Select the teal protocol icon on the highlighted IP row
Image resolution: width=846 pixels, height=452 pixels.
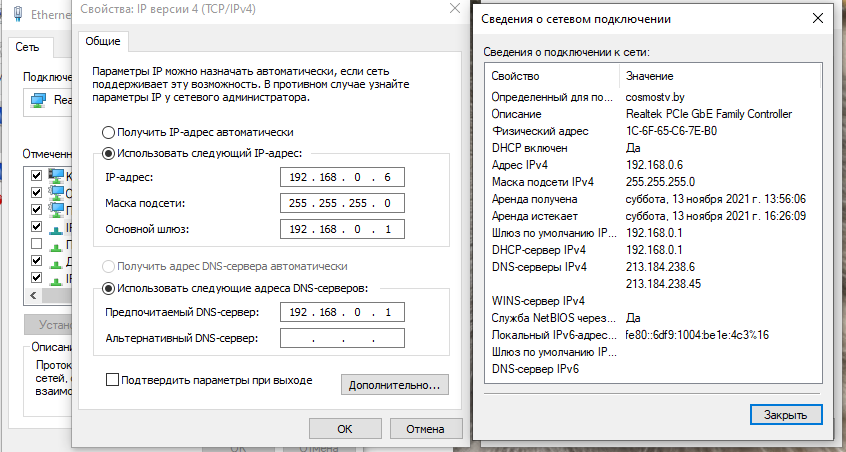[x=56, y=229]
